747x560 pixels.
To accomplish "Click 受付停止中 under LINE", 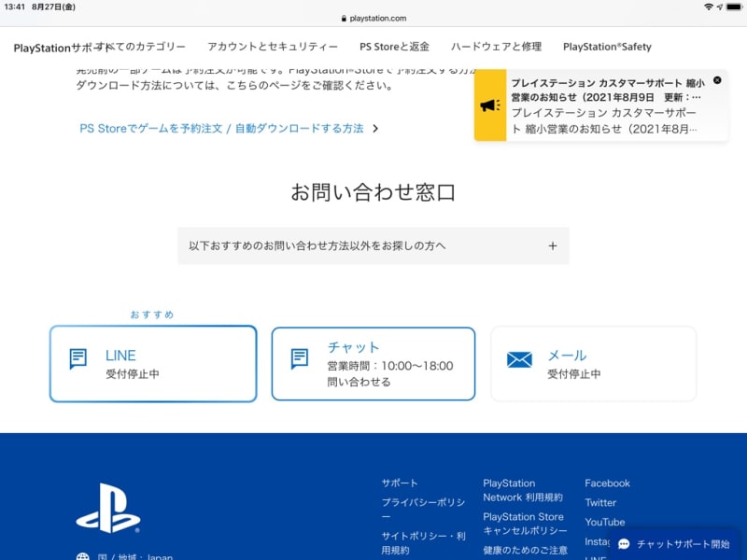I will [x=133, y=374].
